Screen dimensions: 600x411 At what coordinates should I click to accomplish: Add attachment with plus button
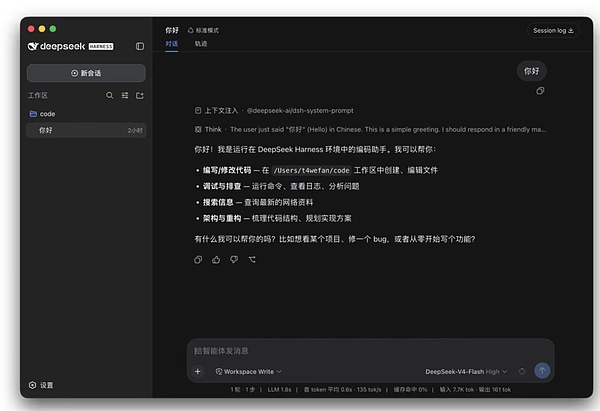coord(197,371)
